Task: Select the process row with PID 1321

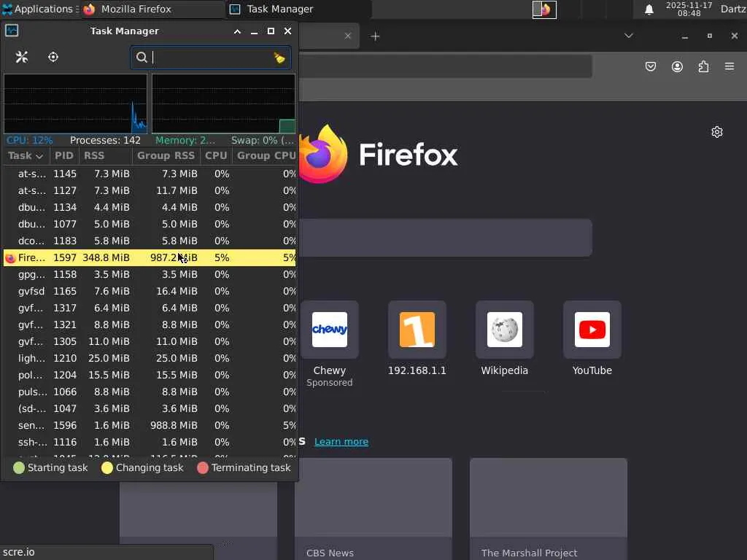Action: click(150, 324)
